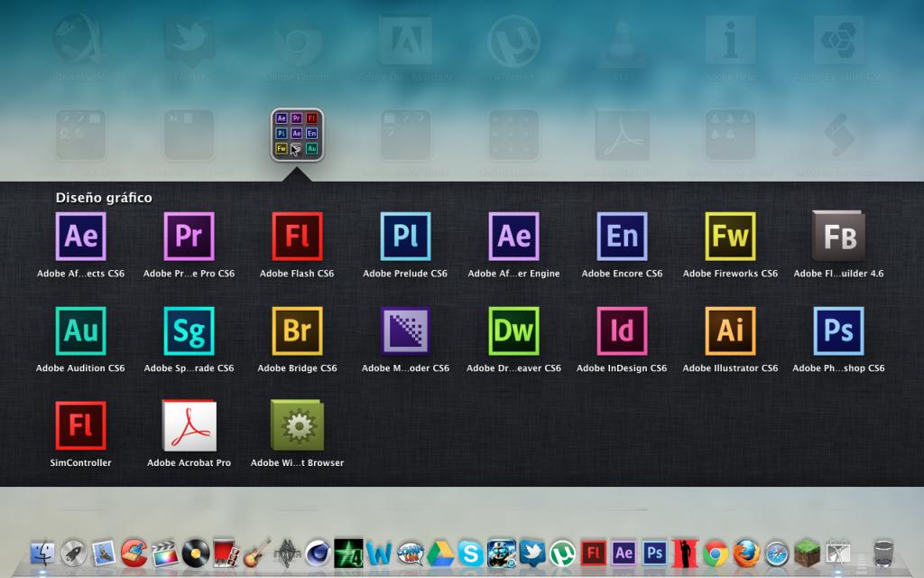Open the vinyl record app in Dock
Viewport: 924px width, 578px height.
point(196,554)
